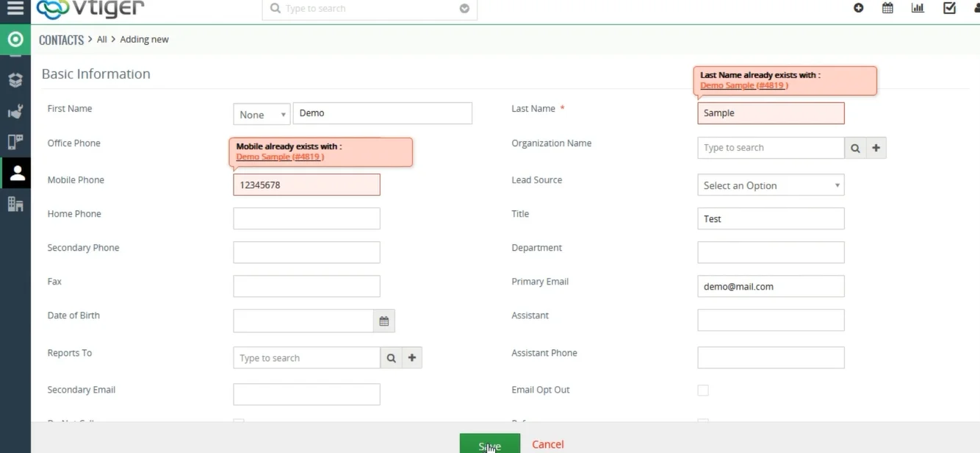The height and width of the screenshot is (453, 980).
Task: Open the reports chart icon
Action: tap(918, 8)
